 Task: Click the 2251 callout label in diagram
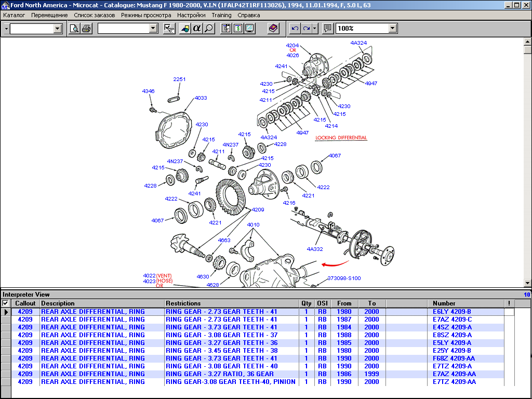click(x=179, y=79)
